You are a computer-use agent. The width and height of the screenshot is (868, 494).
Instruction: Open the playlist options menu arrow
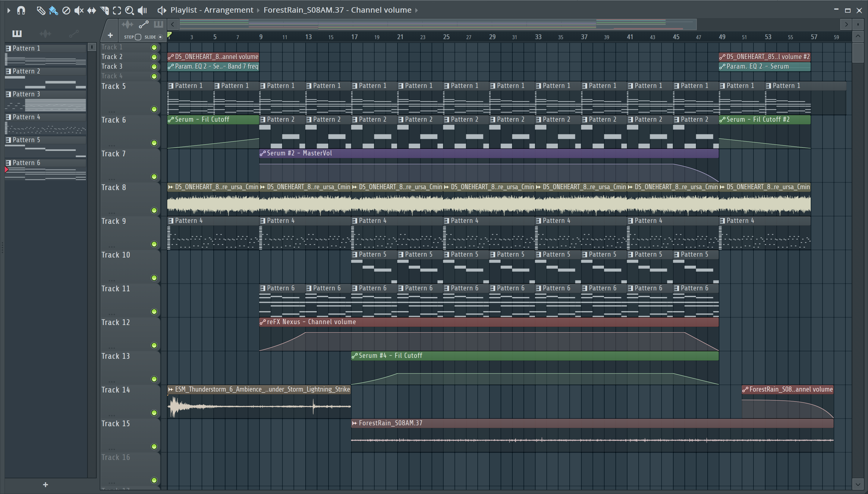click(x=8, y=11)
